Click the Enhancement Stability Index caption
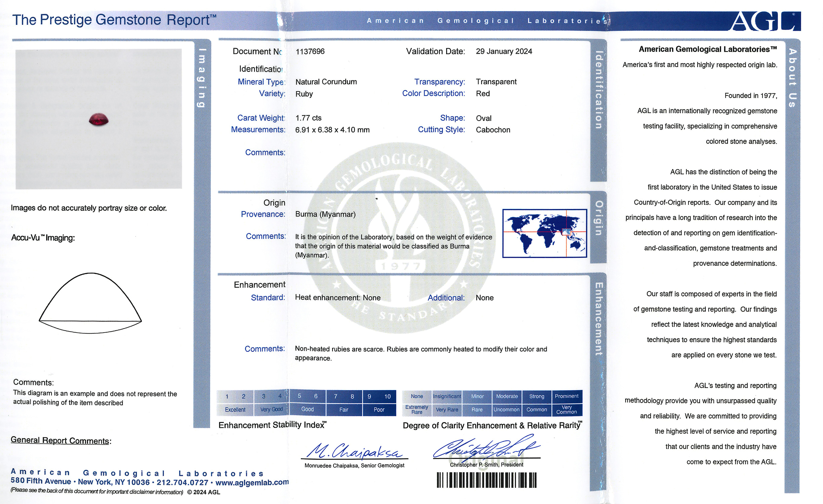This screenshot has height=504, width=823. [272, 425]
